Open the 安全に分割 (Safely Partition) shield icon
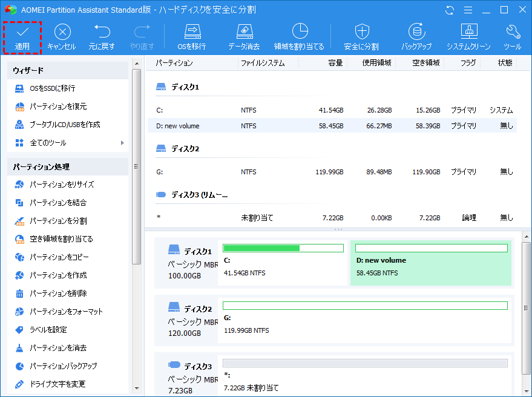The height and width of the screenshot is (397, 532). (x=361, y=31)
